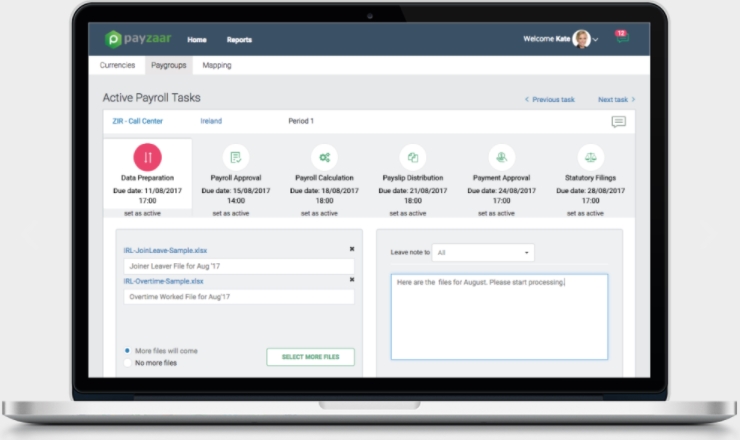This screenshot has height=440, width=740.
Task: Select the Payment Approval icon
Action: (501, 157)
